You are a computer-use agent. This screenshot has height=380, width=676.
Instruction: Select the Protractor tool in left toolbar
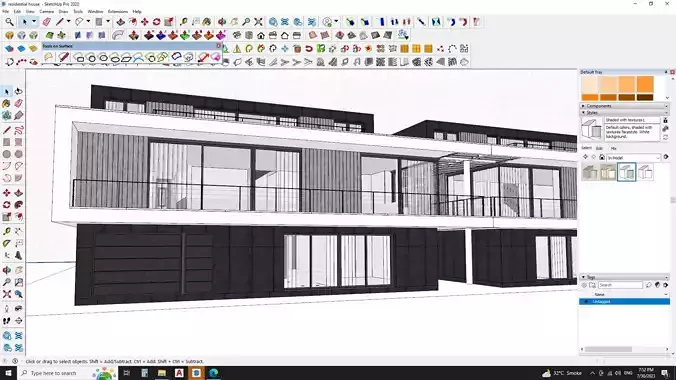click(x=6, y=244)
